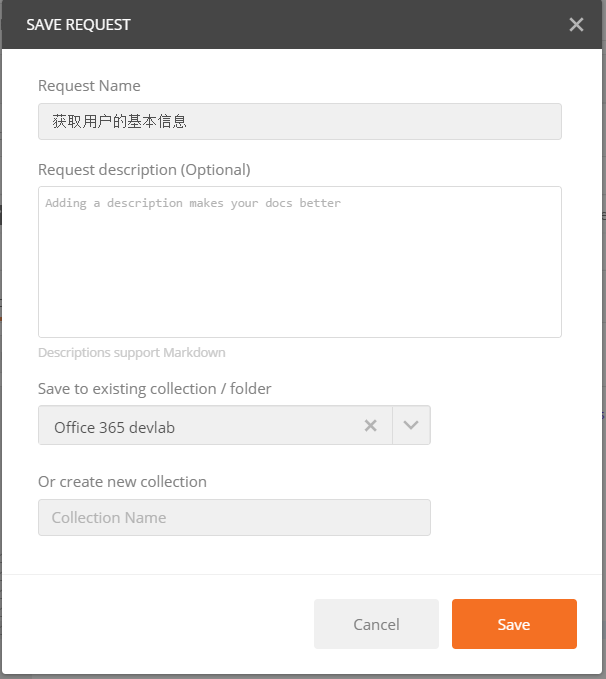Screen dimensions: 606x679
Task: Open the Office 365 devlab combo box
Action: click(x=200, y=426)
